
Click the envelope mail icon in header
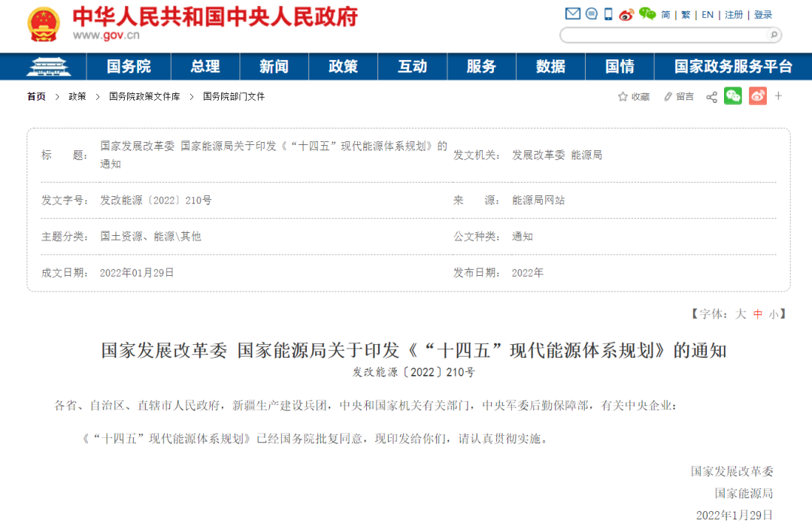[573, 14]
